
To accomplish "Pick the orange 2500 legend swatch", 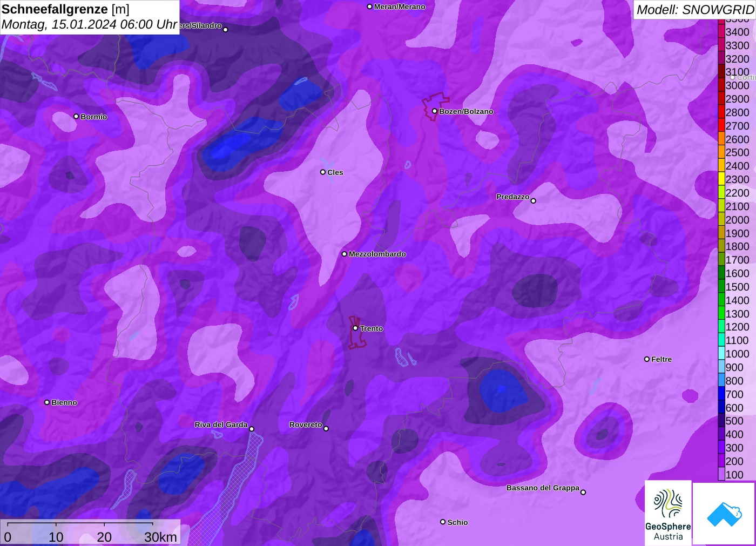I will pyautogui.click(x=721, y=153).
